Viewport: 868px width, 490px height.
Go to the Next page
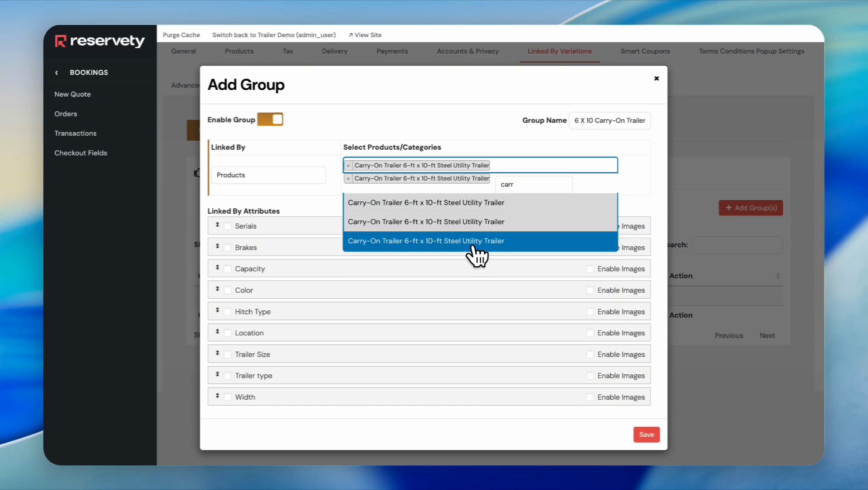click(x=767, y=336)
